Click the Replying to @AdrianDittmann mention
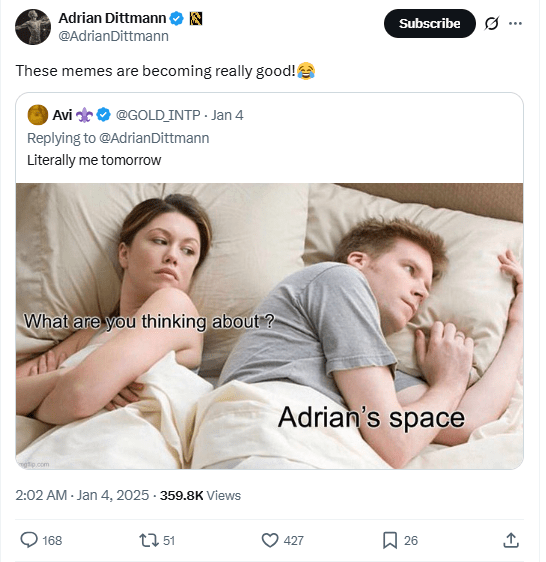 pyautogui.click(x=154, y=138)
